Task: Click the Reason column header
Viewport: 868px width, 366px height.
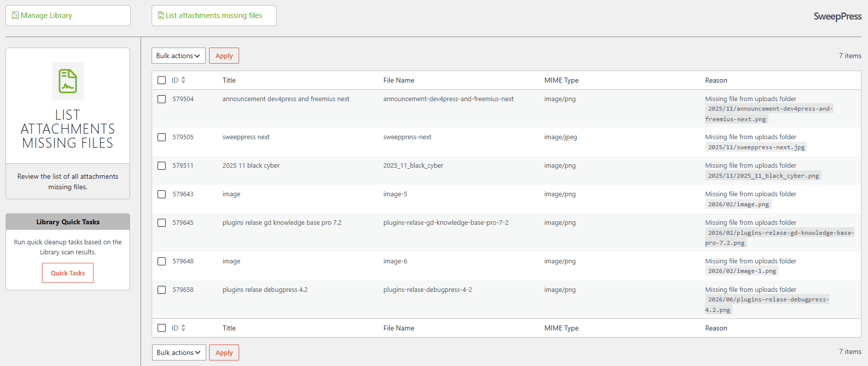Action: coord(716,80)
